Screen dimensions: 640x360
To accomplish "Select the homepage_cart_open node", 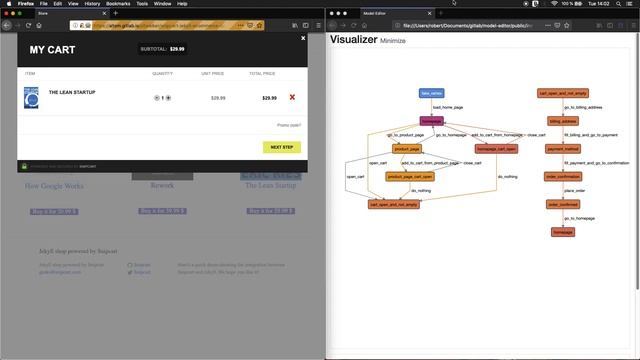I will click(x=496, y=149).
